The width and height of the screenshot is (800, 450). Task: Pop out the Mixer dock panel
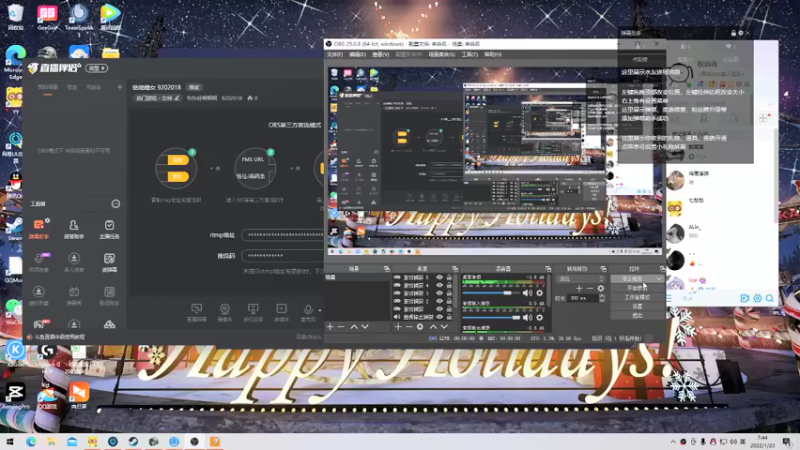(548, 269)
